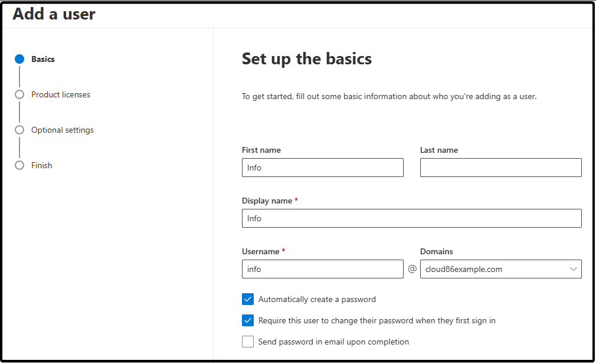Select the cloud86example.com domain combo box
The height and width of the screenshot is (364, 596).
coord(500,269)
